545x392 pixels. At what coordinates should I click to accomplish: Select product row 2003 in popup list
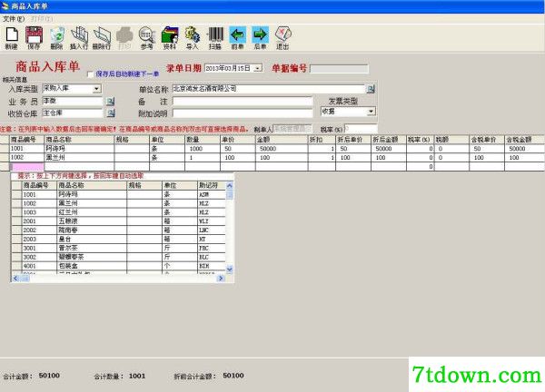[118, 240]
